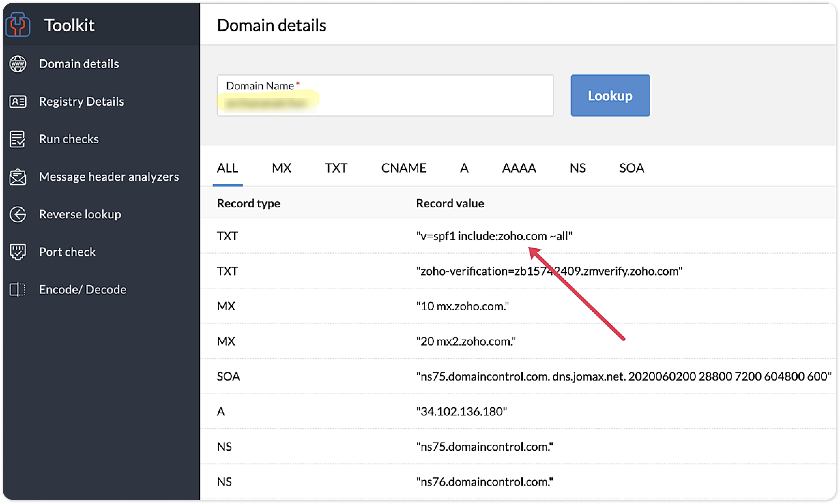View the SOA tab

click(632, 168)
